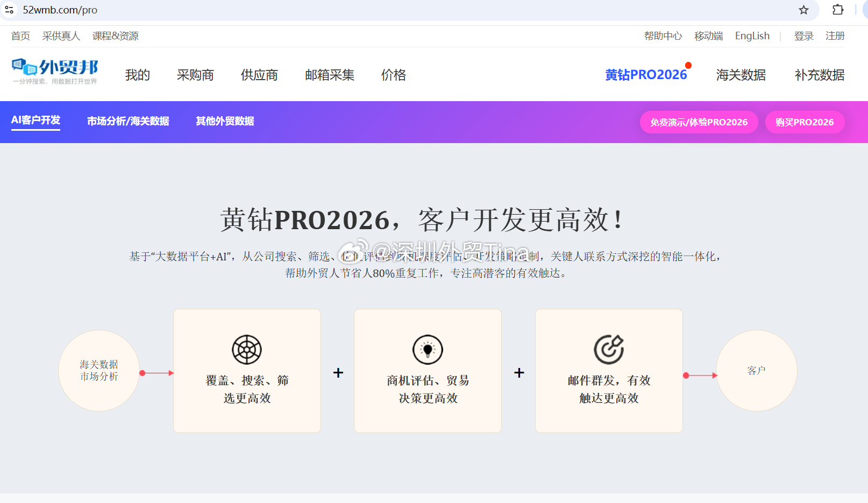Viewport: 868px width, 503px height.
Task: Go to 首页 in top bar
Action: click(20, 36)
